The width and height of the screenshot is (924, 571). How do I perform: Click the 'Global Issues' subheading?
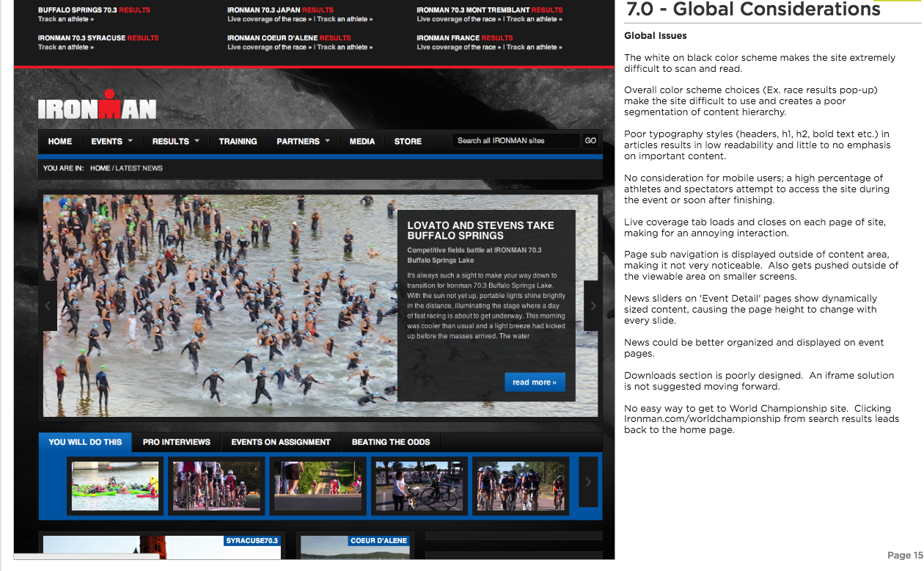(656, 36)
